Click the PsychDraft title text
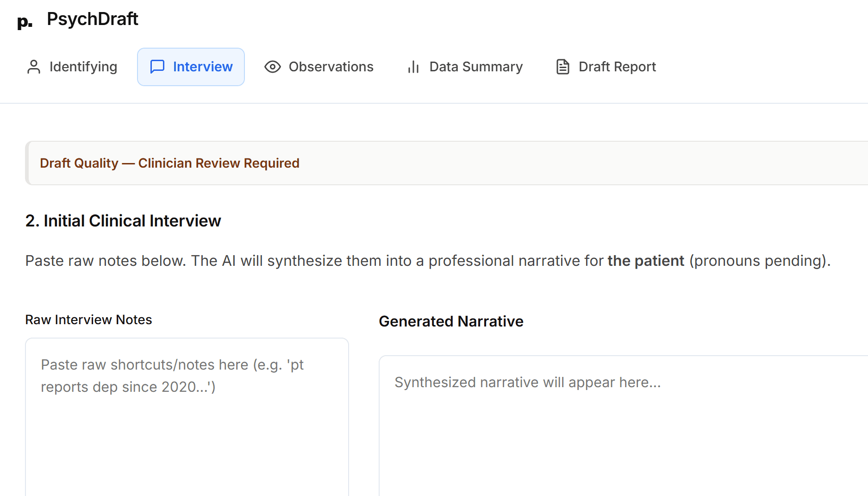This screenshot has width=868, height=496. coord(92,19)
